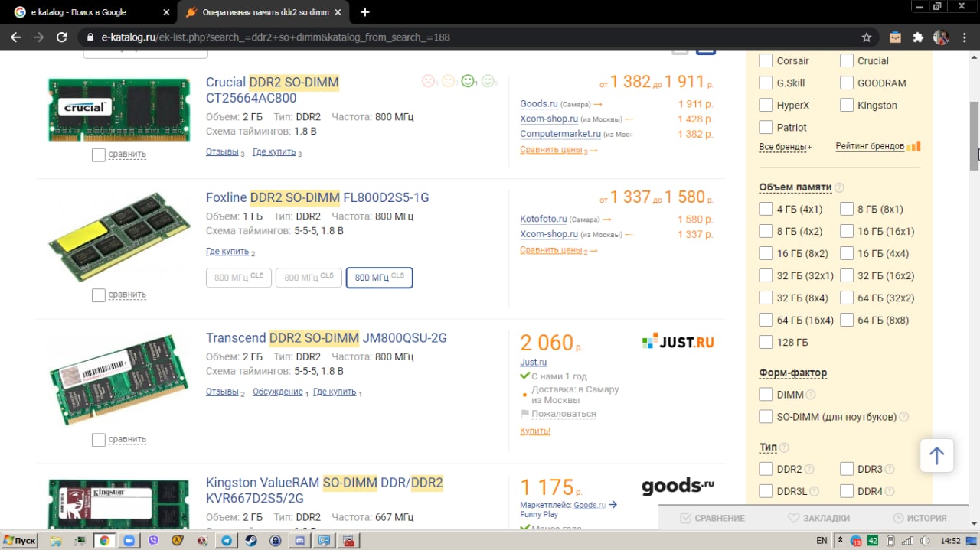980x550 pixels.
Task: Check the Kingston brand checkbox
Action: (847, 105)
